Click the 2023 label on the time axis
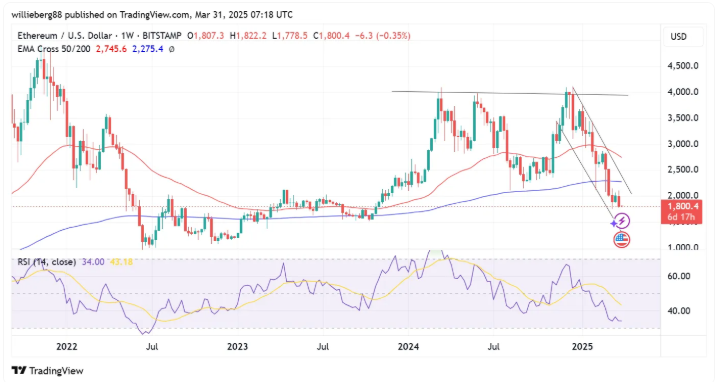The width and height of the screenshot is (718, 382). (x=237, y=346)
